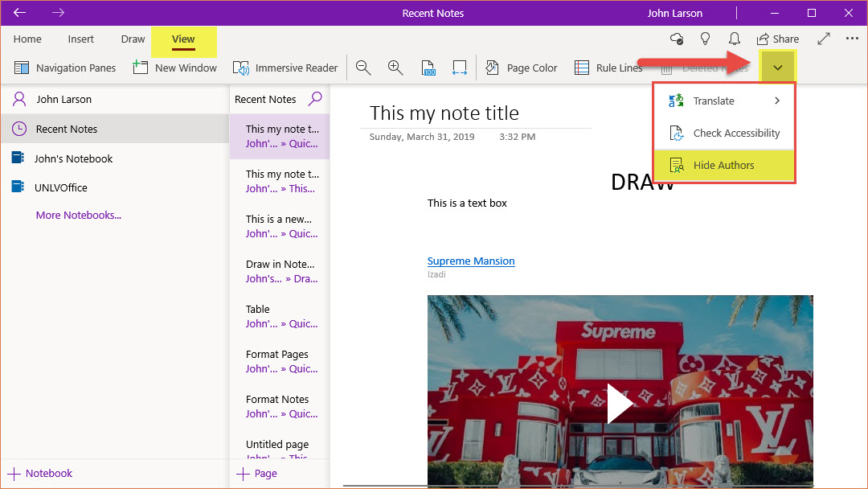Click the lightbulb Tell Me icon
Viewport: 868px width, 489px height.
click(x=705, y=39)
